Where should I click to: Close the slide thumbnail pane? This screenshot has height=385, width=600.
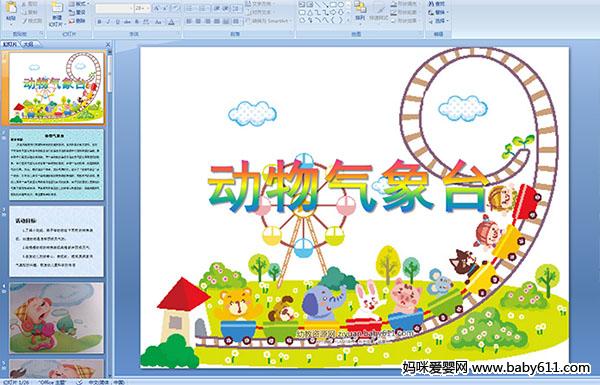[x=108, y=44]
